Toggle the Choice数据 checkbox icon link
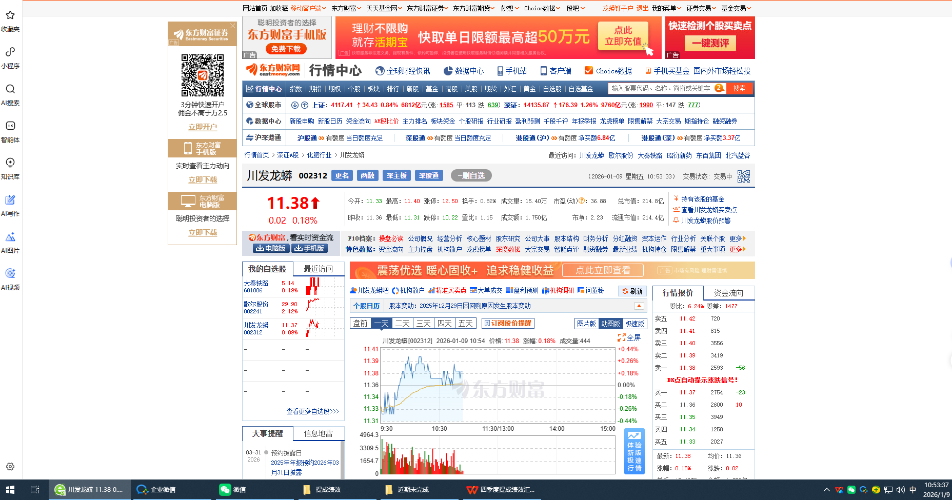The width and height of the screenshot is (952, 500). pyautogui.click(x=588, y=71)
